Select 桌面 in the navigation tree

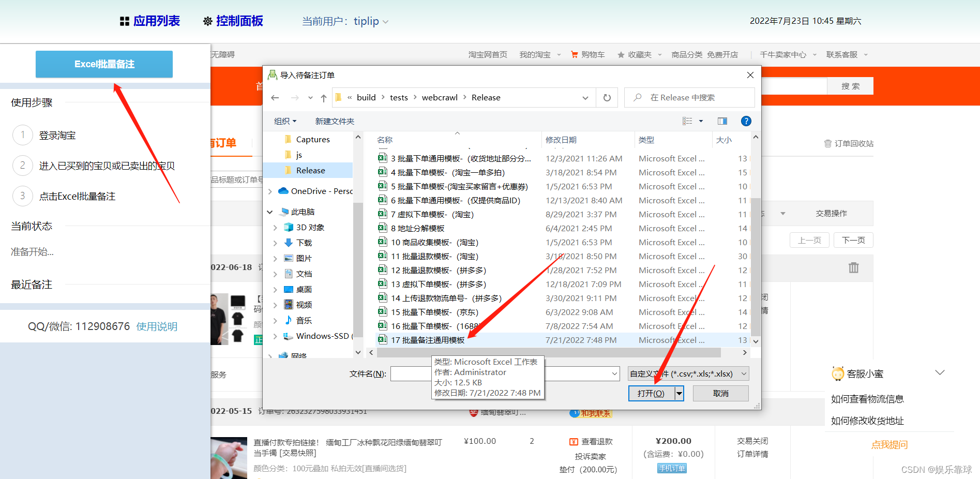pos(304,290)
